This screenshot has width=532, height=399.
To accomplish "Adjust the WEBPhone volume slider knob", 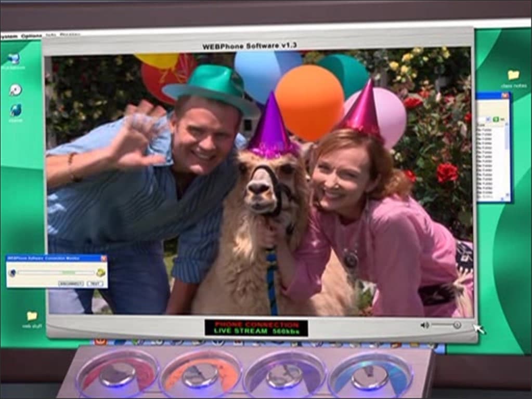I will [x=457, y=325].
